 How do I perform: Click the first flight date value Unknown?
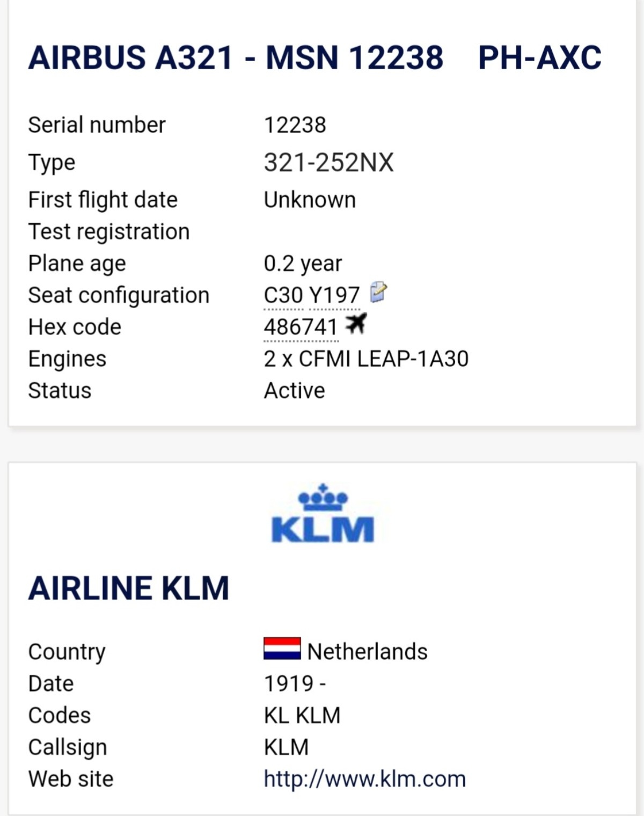[x=310, y=200]
